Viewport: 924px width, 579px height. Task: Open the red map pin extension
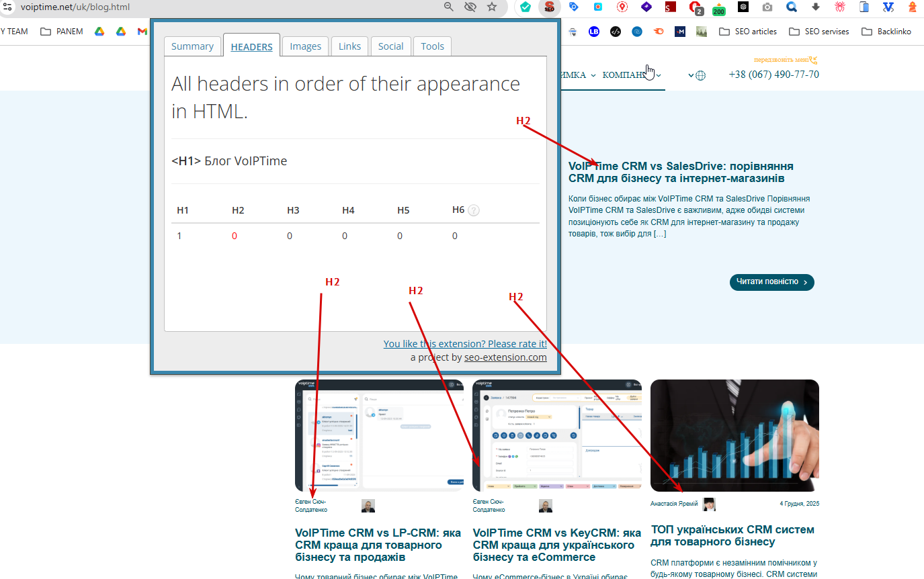pyautogui.click(x=622, y=7)
